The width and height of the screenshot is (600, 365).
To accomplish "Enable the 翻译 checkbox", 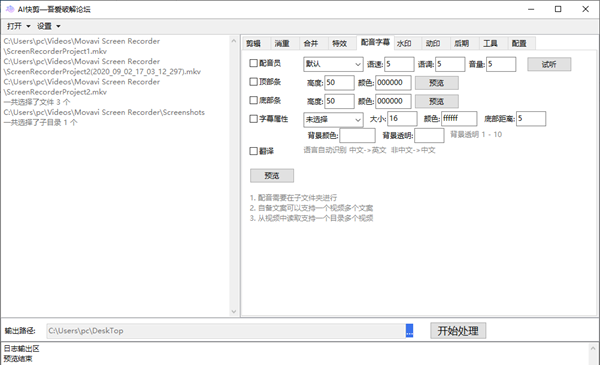I will [x=253, y=151].
